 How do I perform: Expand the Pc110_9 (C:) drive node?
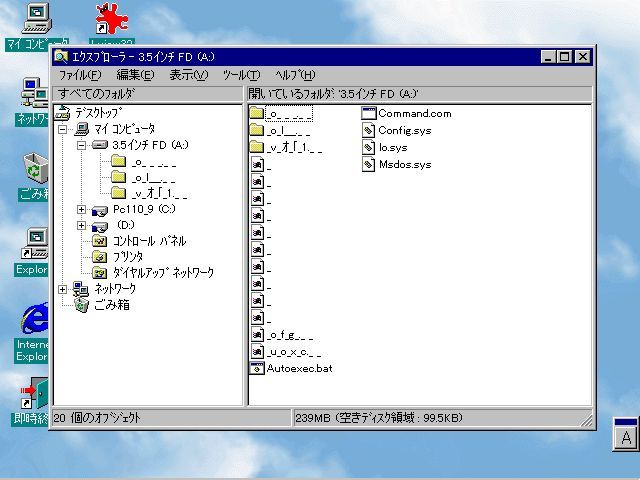tap(81, 209)
